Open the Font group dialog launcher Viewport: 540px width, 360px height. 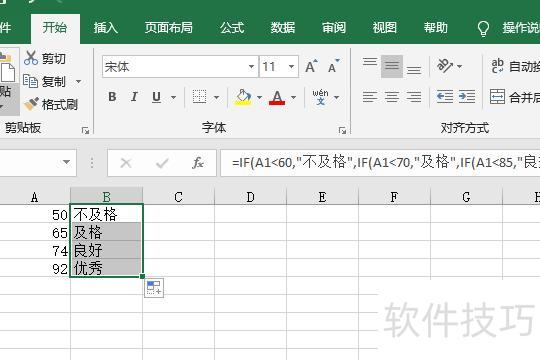[x=342, y=130]
